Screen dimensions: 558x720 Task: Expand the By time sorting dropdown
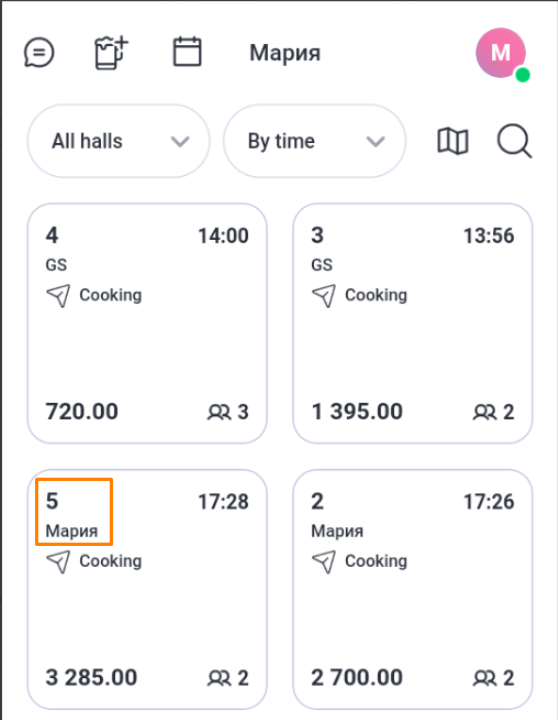point(315,141)
